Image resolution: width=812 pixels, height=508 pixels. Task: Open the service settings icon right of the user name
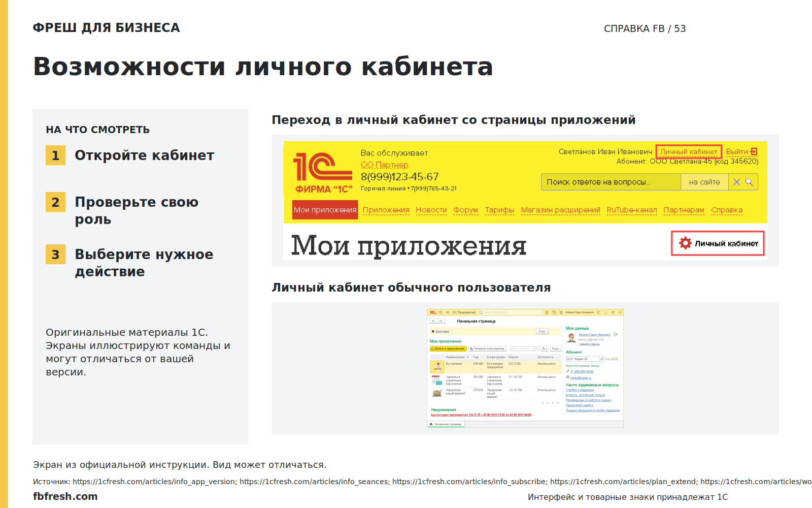point(598,312)
